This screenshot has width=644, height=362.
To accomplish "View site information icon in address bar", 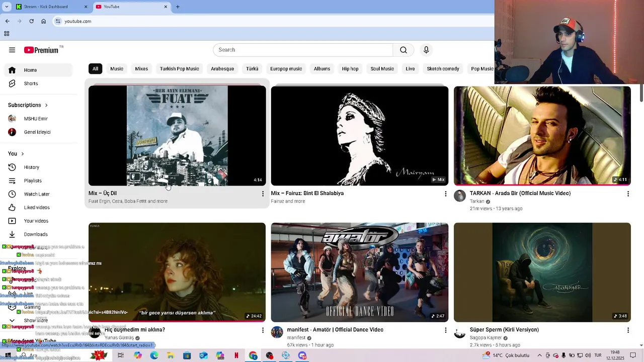I will pos(58,21).
